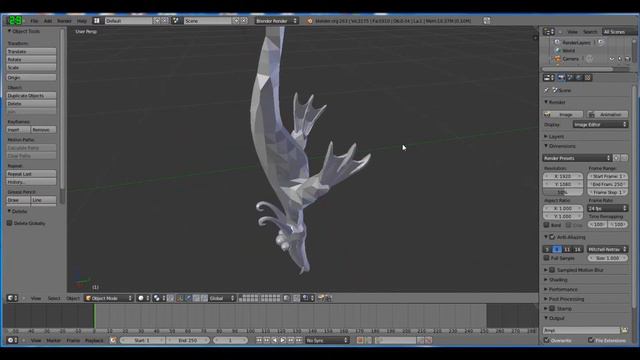Open the Object Mode dropdown

point(109,298)
